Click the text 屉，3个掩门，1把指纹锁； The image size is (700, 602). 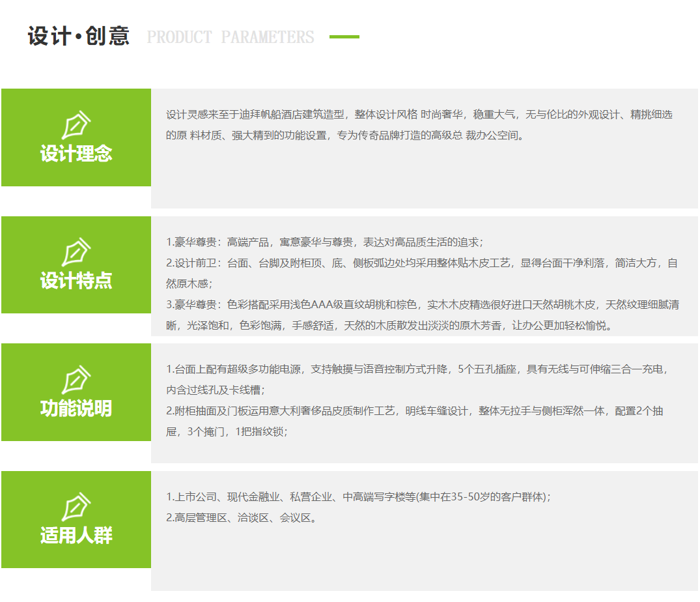pyautogui.click(x=227, y=431)
